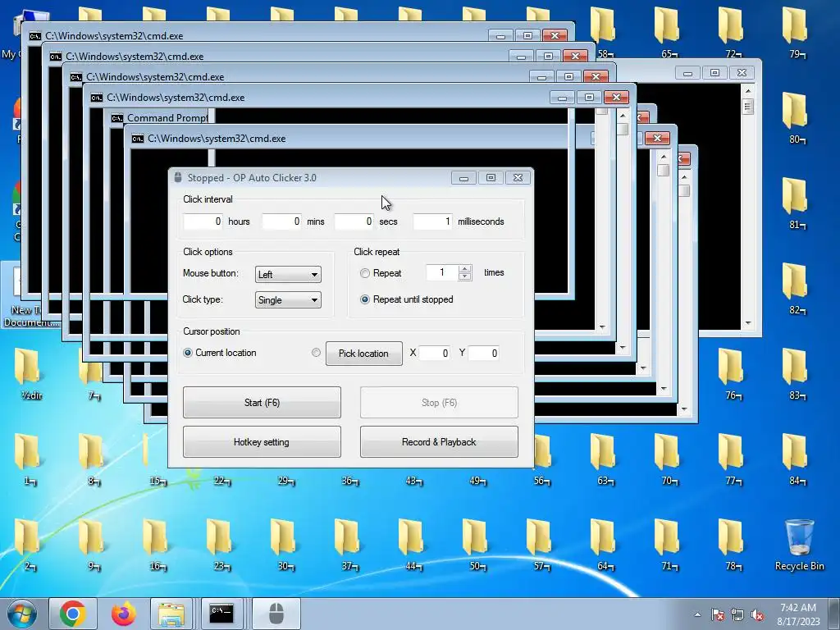Select folder 57 on desktop

click(540, 544)
